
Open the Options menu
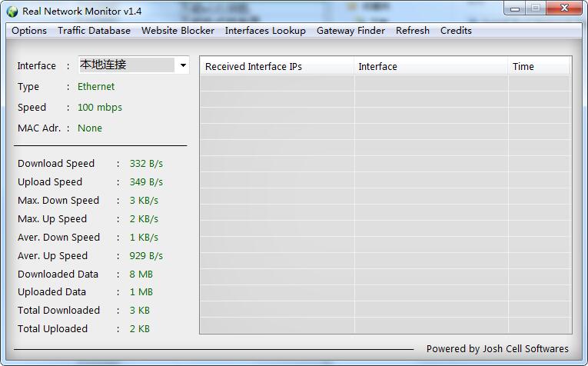pyautogui.click(x=29, y=31)
